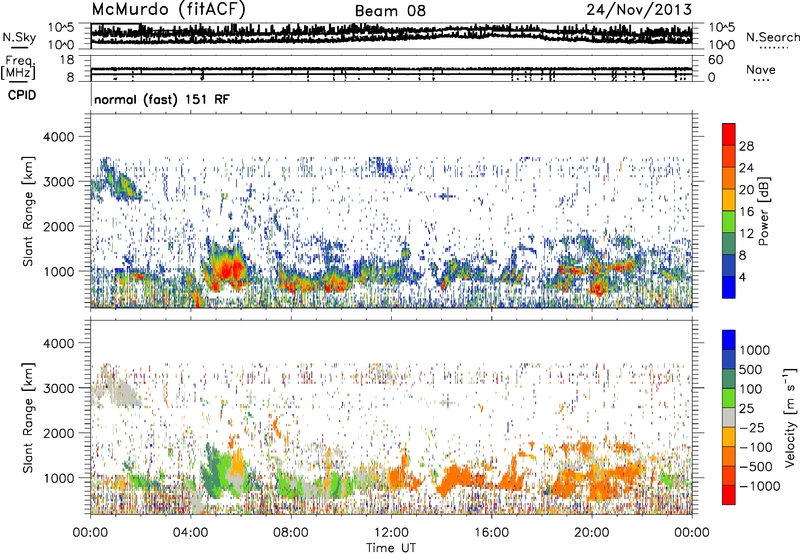Click the 'Beam 08' header label
Viewport: 800px width, 554px height.
pyautogui.click(x=390, y=11)
